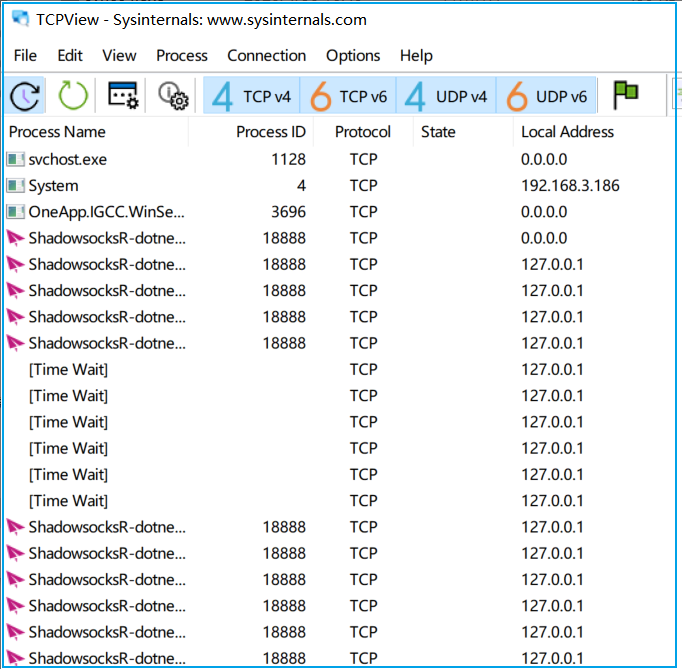Viewport: 682px width, 669px height.
Task: Click svchost.exe local address 0.0.0.0
Action: [544, 159]
